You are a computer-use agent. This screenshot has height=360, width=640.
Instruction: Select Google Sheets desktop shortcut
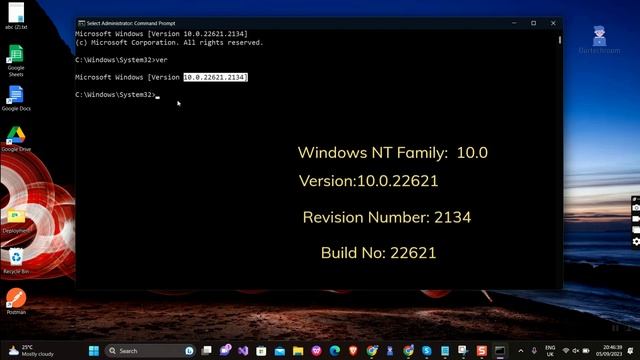(x=16, y=60)
